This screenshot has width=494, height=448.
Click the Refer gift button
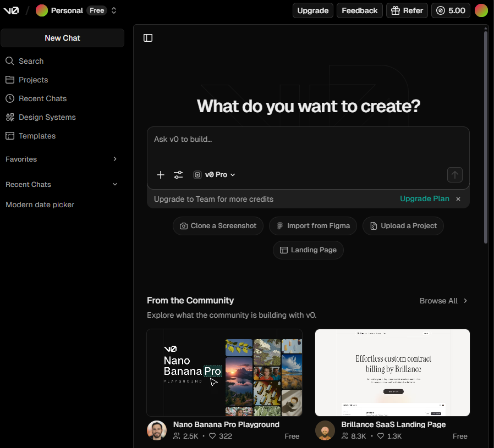(x=407, y=10)
